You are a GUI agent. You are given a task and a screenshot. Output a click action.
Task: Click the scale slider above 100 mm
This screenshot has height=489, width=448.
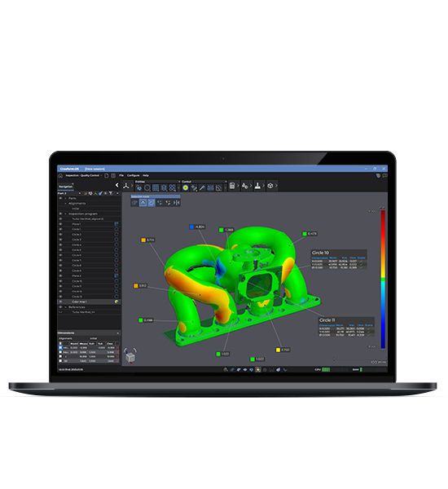tap(360, 359)
